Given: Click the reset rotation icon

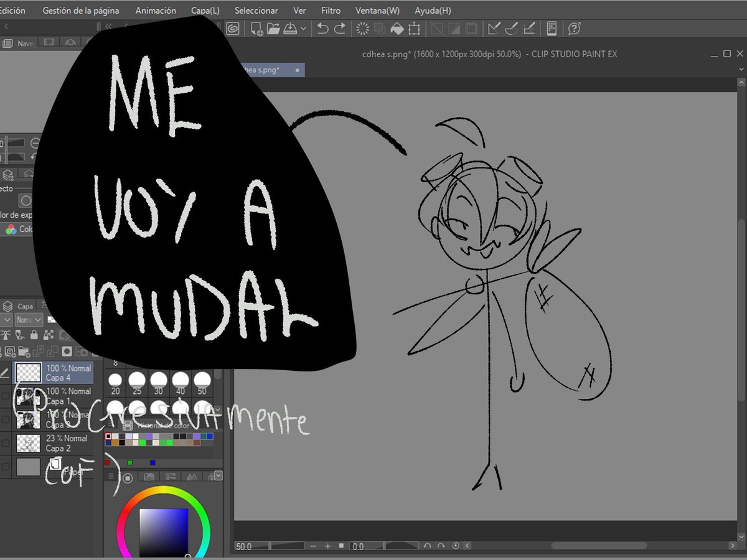Looking at the screenshot, I should (456, 546).
